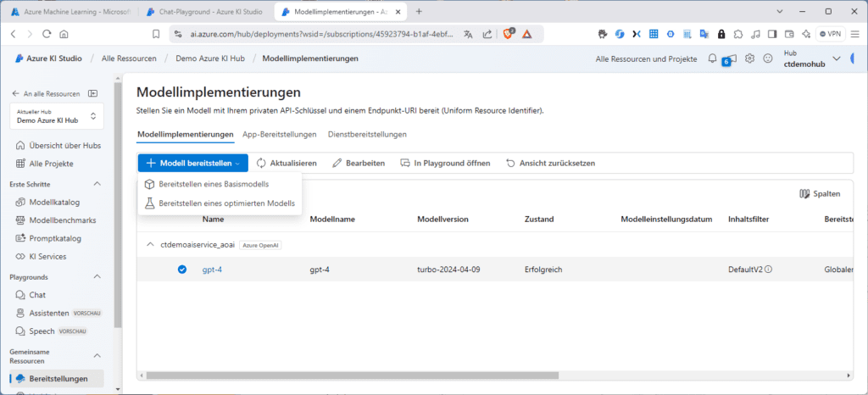868x395 pixels.
Task: Bookmark this page icon
Action: [157, 34]
